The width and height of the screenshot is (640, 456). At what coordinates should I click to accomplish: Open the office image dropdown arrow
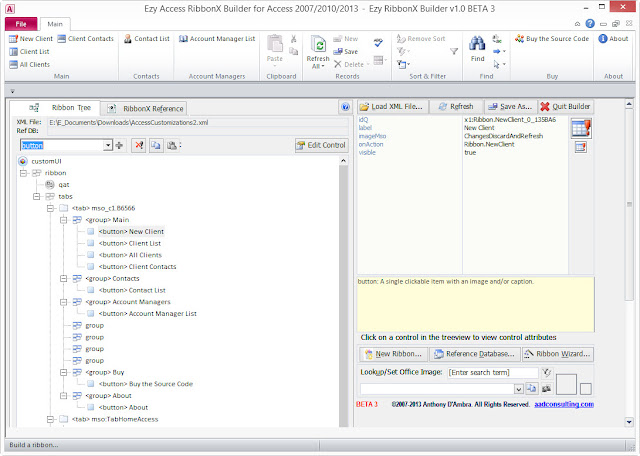coord(518,389)
